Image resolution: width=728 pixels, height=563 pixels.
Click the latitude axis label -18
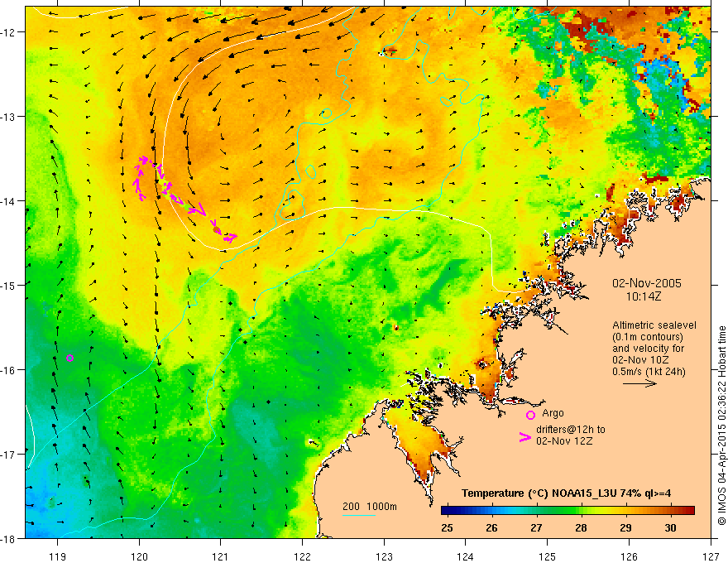pos(9,538)
